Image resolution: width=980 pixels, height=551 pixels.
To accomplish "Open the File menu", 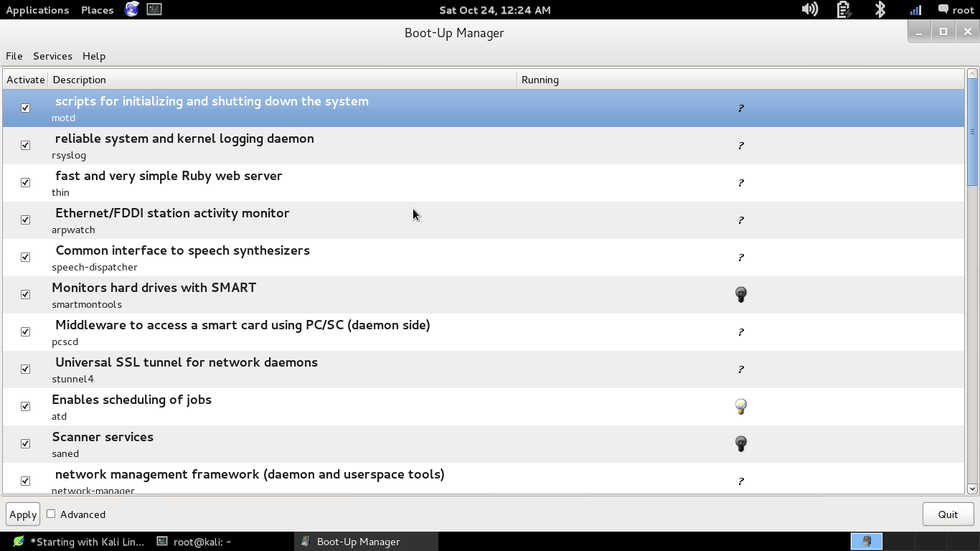I will click(14, 56).
